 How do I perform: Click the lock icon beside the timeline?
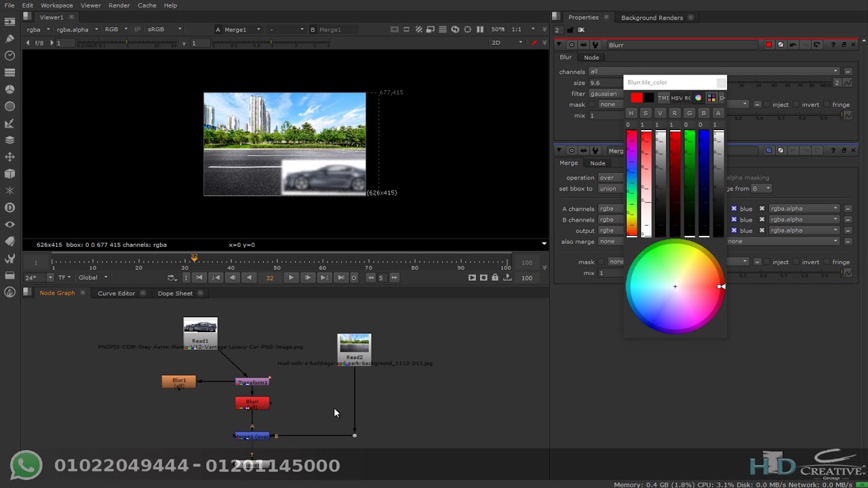click(x=495, y=277)
